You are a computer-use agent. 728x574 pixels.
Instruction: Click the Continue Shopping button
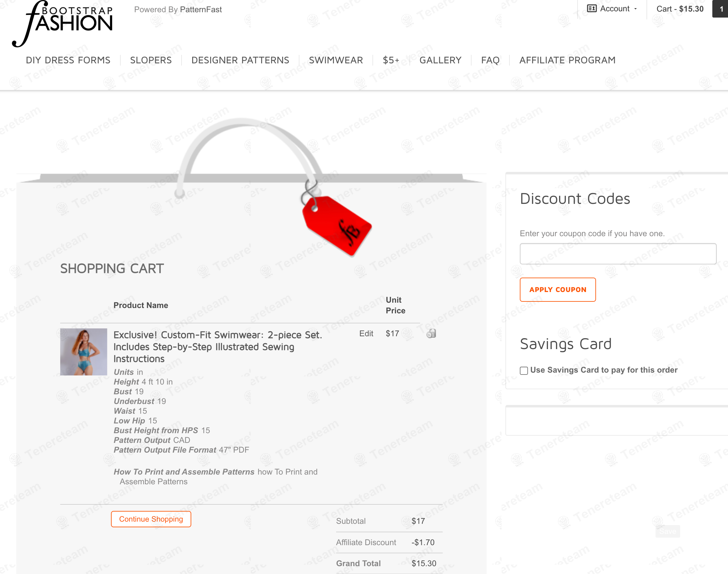point(151,519)
